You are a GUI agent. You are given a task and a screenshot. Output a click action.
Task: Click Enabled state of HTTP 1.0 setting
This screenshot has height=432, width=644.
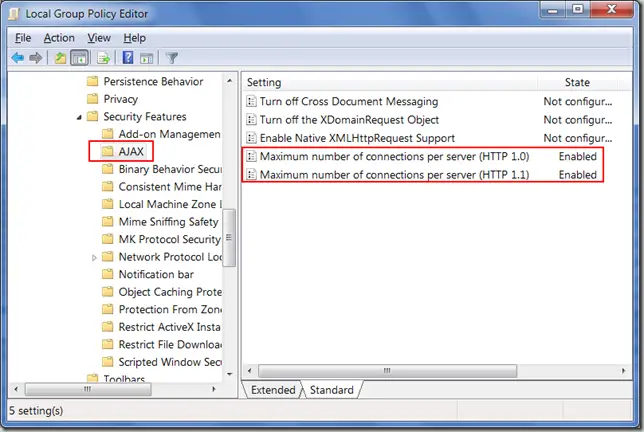pos(577,156)
